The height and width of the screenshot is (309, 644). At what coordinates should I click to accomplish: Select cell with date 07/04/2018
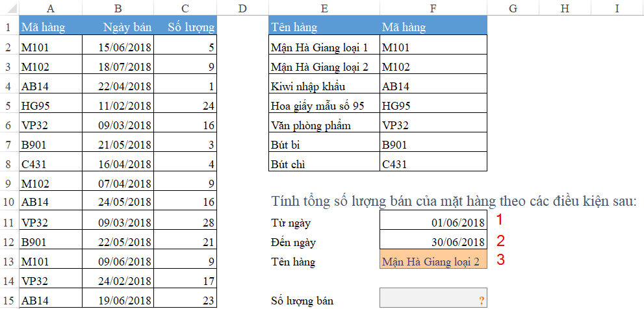[118, 181]
